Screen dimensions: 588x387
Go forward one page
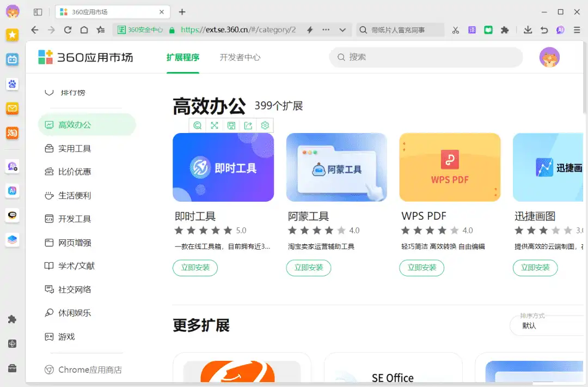pos(51,30)
